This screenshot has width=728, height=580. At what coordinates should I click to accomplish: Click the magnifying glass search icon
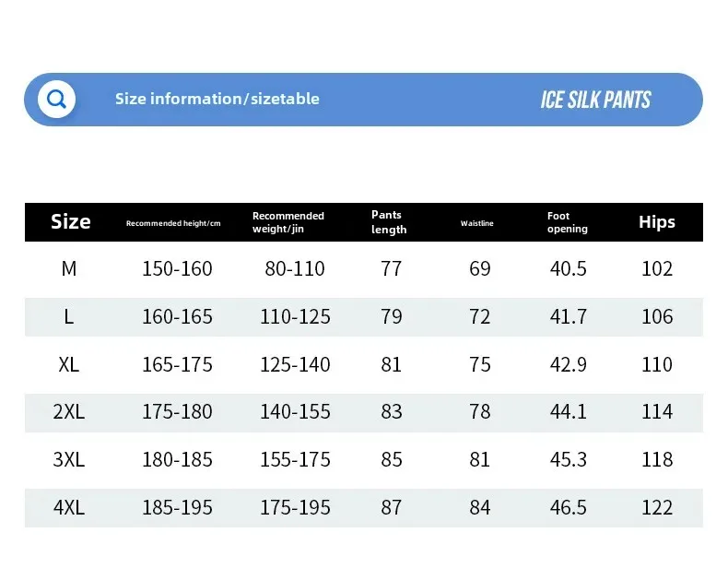coord(56,99)
